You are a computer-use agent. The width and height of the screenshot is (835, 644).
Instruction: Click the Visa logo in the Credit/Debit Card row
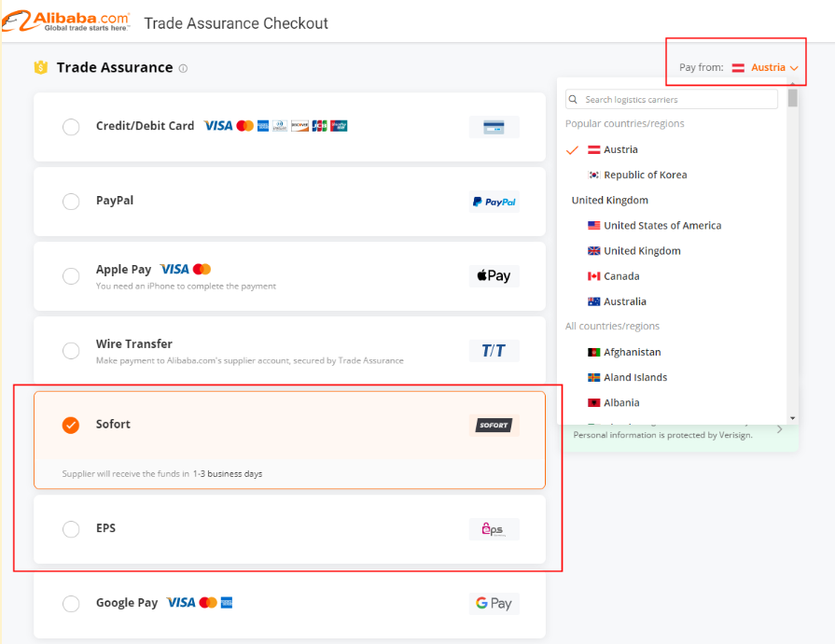(x=217, y=126)
